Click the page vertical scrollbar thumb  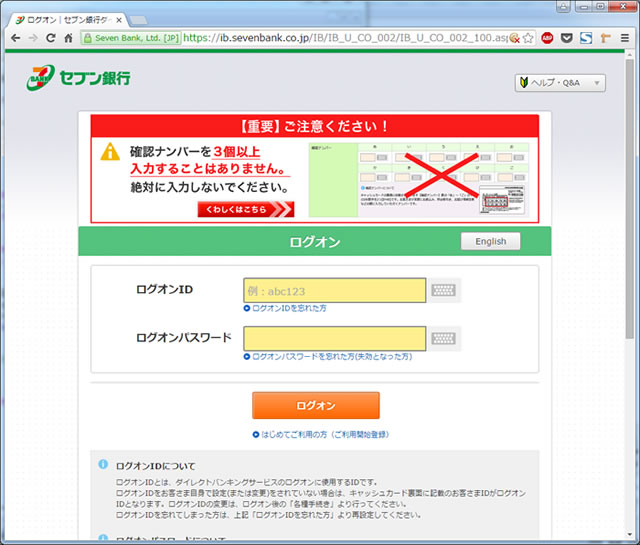tap(629, 199)
